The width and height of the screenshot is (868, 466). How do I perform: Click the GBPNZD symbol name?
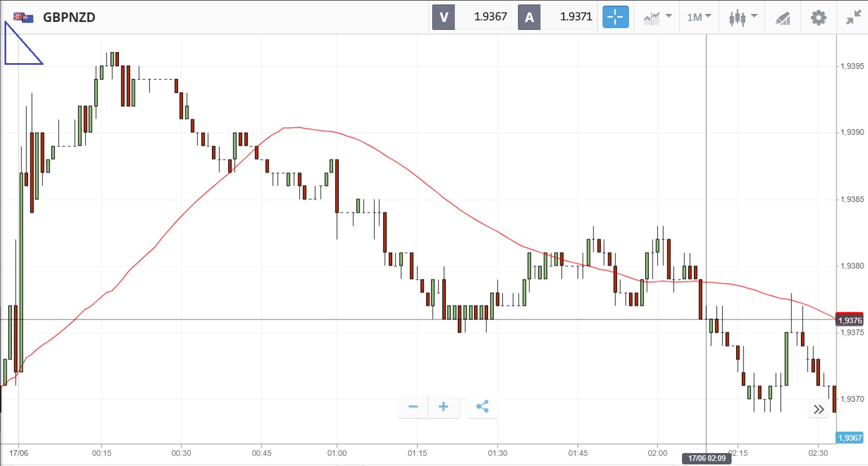pos(69,17)
